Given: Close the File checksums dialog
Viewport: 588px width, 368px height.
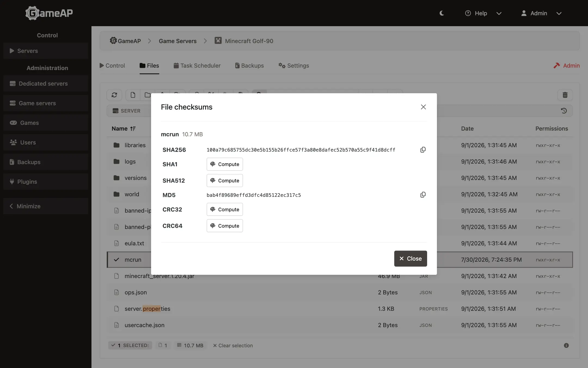Looking at the screenshot, I should [x=411, y=258].
